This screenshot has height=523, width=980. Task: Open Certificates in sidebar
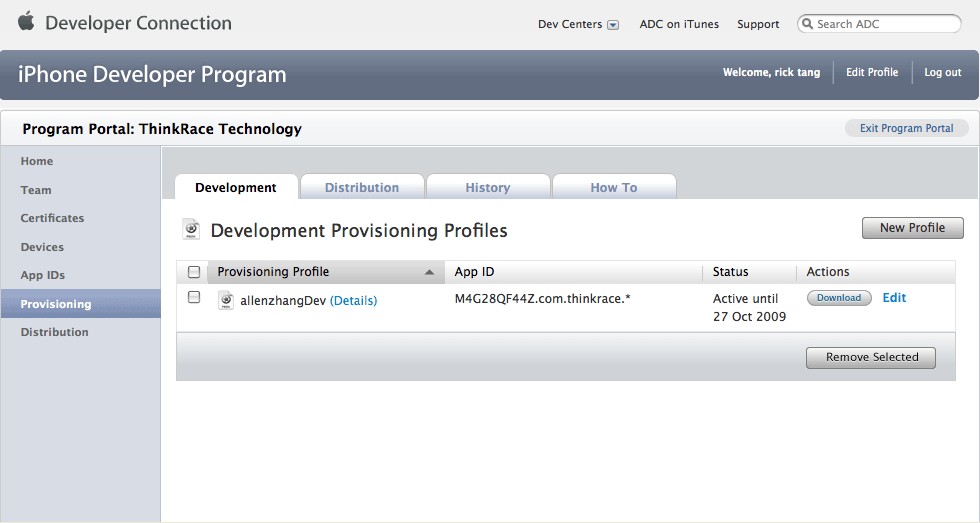52,218
